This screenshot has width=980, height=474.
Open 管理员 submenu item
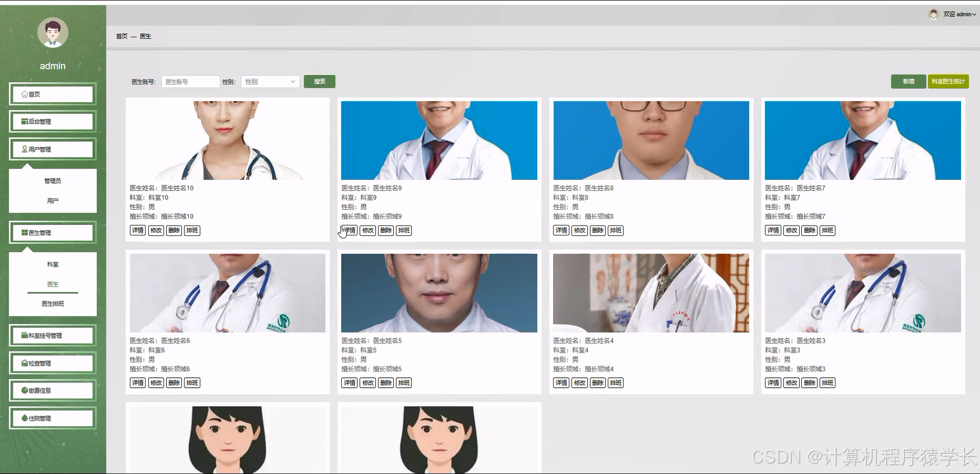pos(53,181)
